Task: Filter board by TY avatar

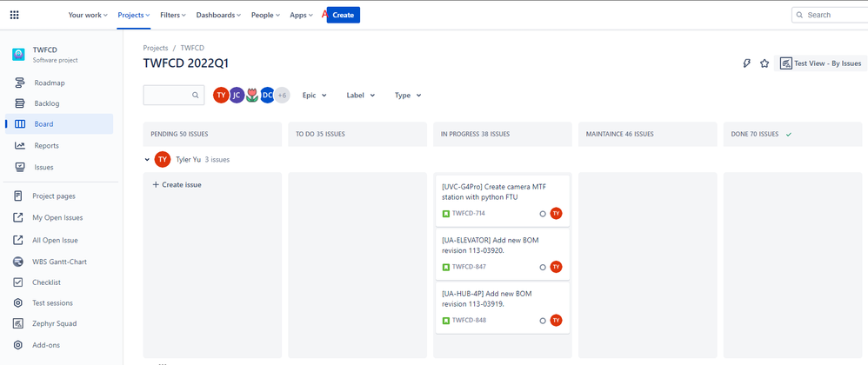Action: 221,96
